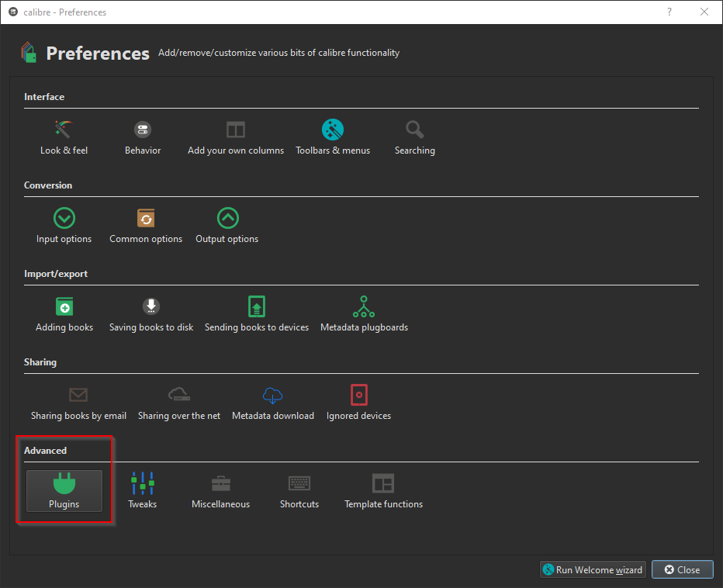
Task: Open Look & feel preferences
Action: [64, 137]
